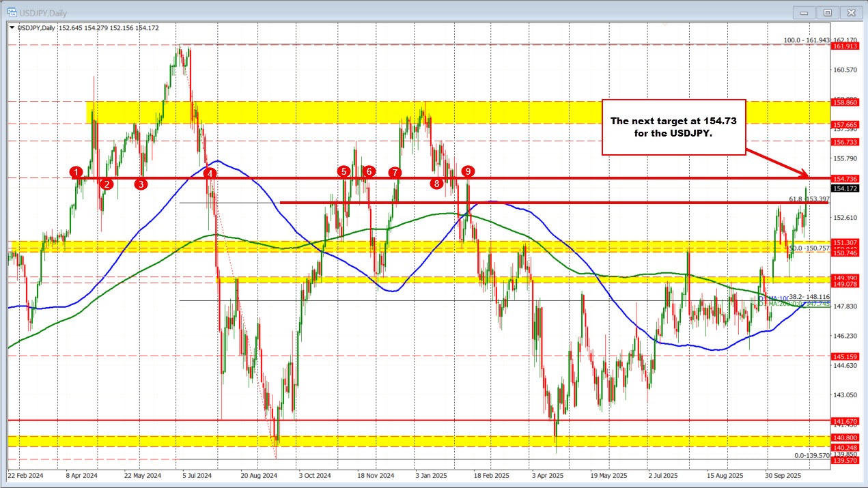Screen dimensions: 868x488
Task: Click the 154.73 target text annotation box
Action: (x=674, y=127)
